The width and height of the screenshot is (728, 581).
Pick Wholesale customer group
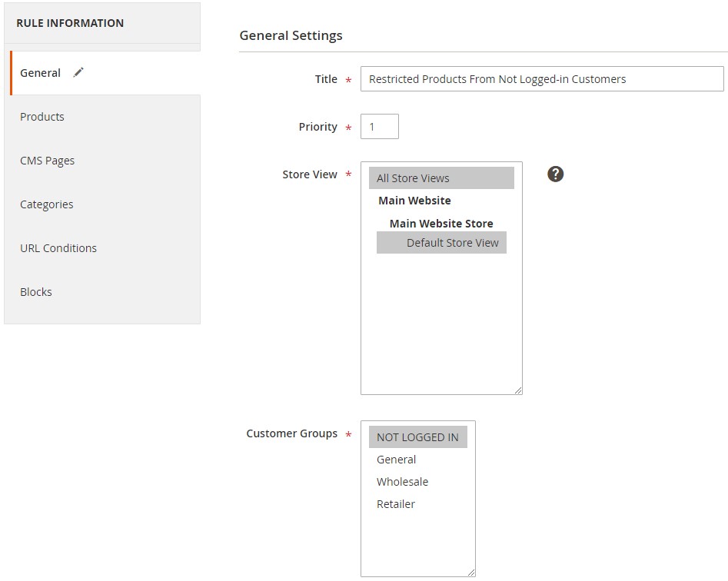(x=402, y=482)
